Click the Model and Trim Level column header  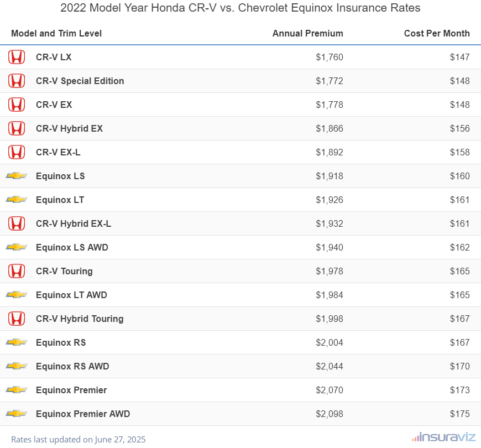click(x=56, y=33)
